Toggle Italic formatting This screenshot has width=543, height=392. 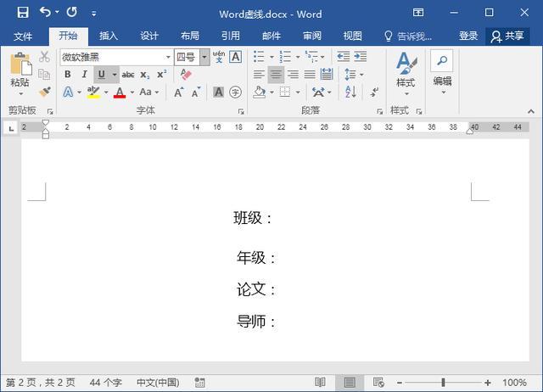pyautogui.click(x=84, y=75)
